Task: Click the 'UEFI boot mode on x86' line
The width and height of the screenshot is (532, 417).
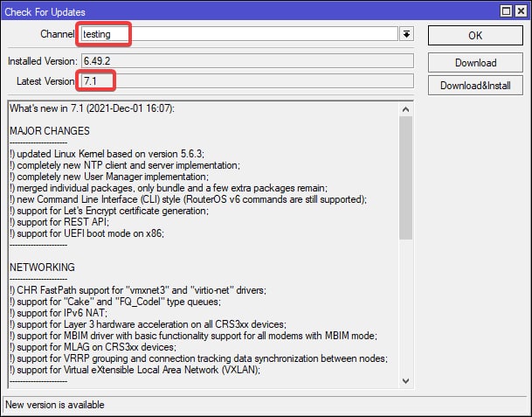Action: coord(86,233)
